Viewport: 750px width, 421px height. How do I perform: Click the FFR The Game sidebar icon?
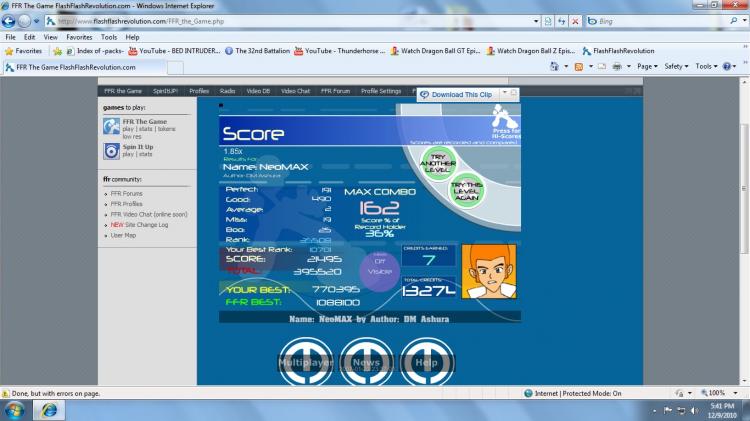[x=111, y=126]
